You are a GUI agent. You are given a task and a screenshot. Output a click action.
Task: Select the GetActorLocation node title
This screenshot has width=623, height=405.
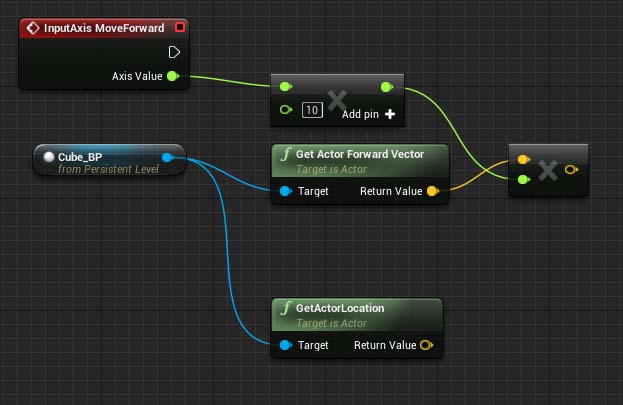click(x=340, y=308)
